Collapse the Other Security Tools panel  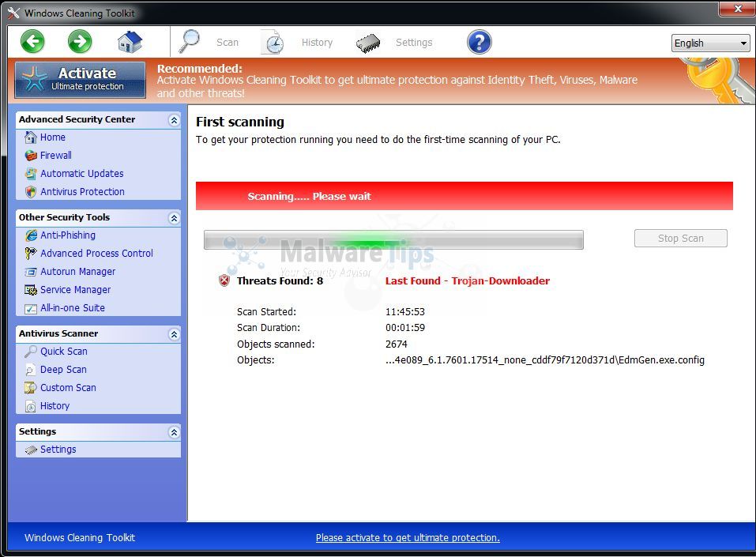[174, 218]
